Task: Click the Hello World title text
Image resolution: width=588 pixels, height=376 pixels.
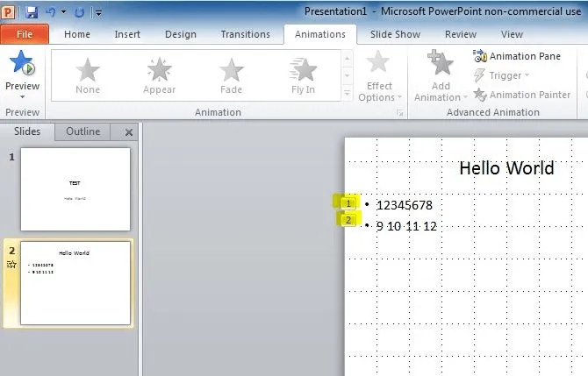Action: point(506,167)
